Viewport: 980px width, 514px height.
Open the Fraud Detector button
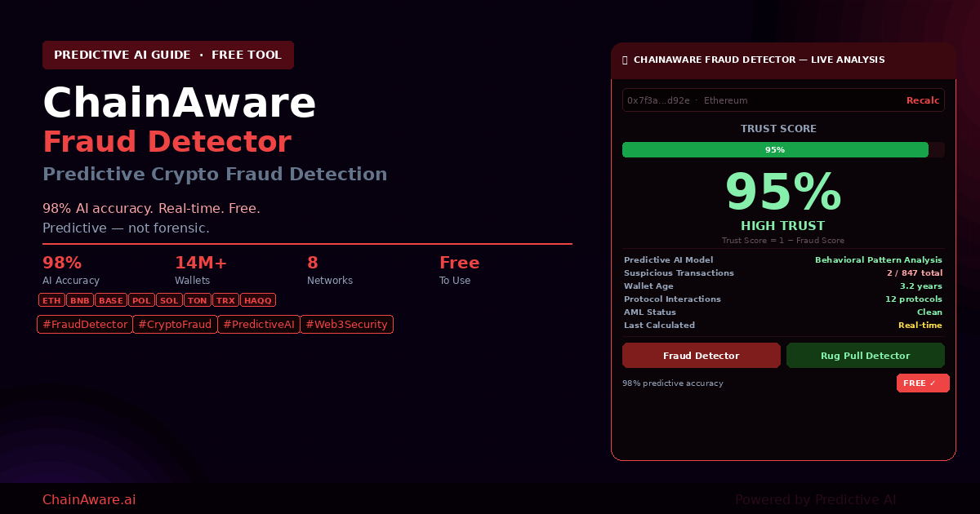coord(701,356)
